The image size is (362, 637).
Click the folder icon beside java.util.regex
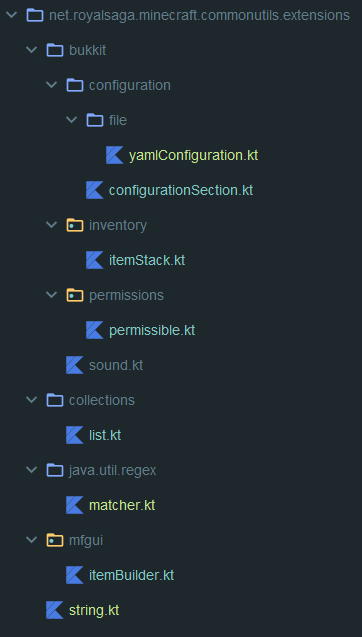[x=55, y=470]
